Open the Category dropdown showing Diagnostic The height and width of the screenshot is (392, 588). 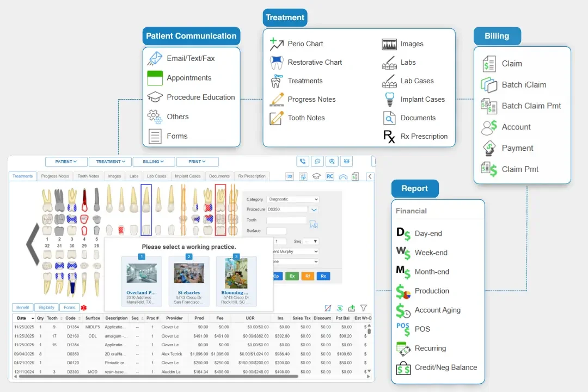coord(293,199)
